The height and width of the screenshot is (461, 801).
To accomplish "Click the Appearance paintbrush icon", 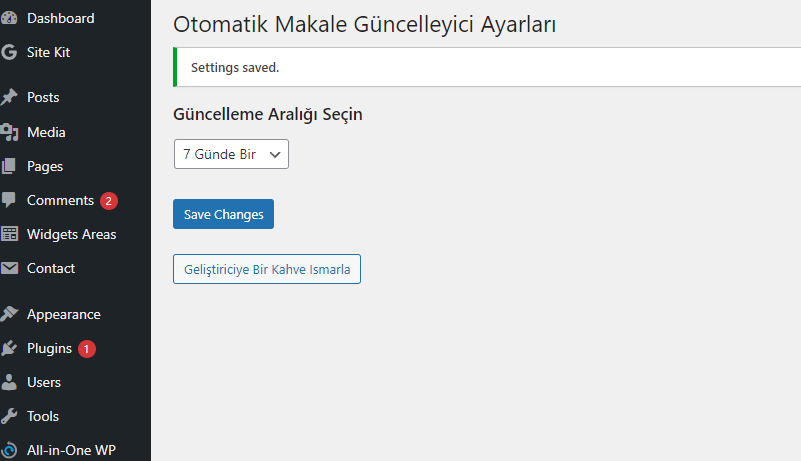I will pyautogui.click(x=9, y=314).
